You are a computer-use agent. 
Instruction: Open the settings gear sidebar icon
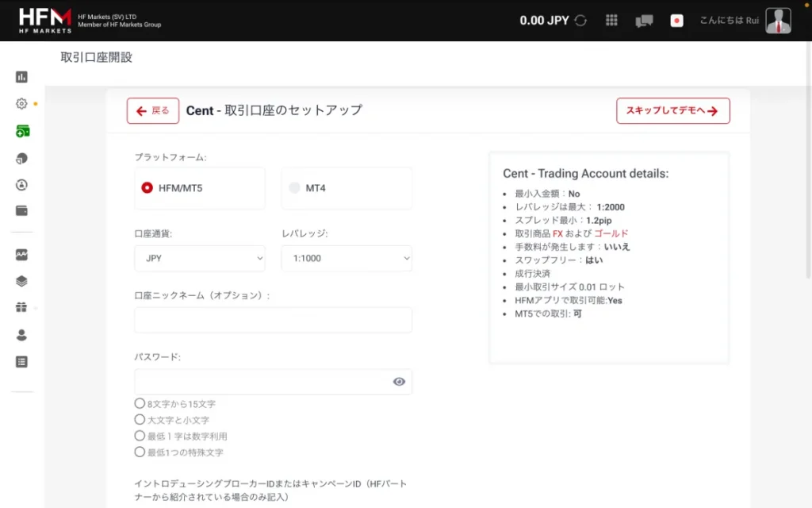(21, 104)
